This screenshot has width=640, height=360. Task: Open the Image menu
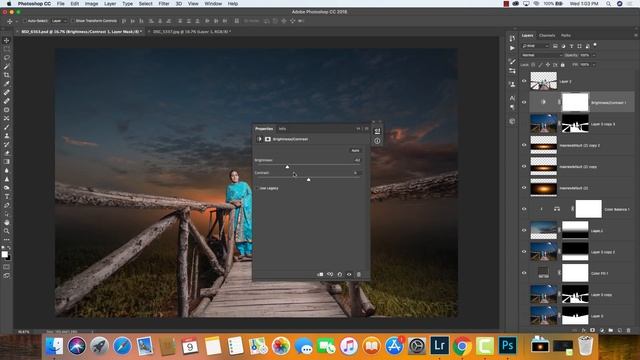click(91, 4)
